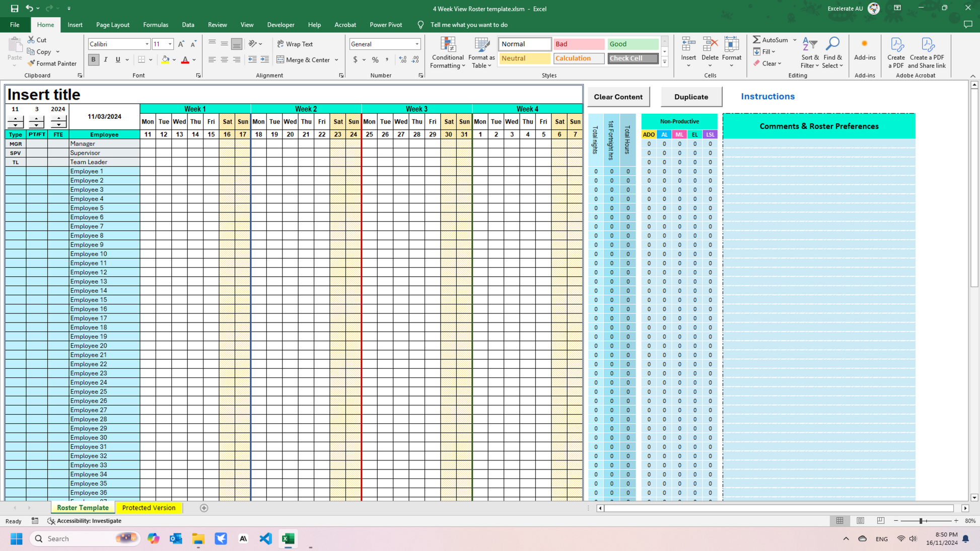Click the percent style icon

click(x=375, y=60)
